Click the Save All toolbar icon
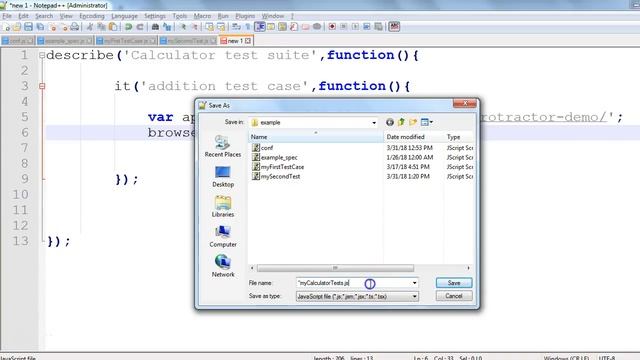Screen dimensions: 640x360 click(40, 27)
